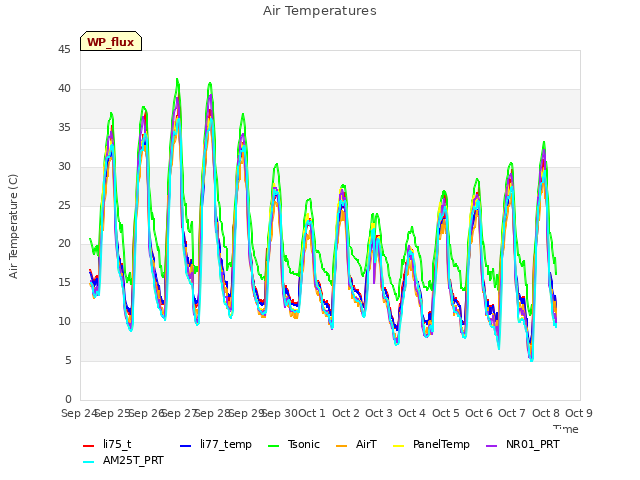Click the AirT legend entry
640x480 pixels.
(x=356, y=444)
